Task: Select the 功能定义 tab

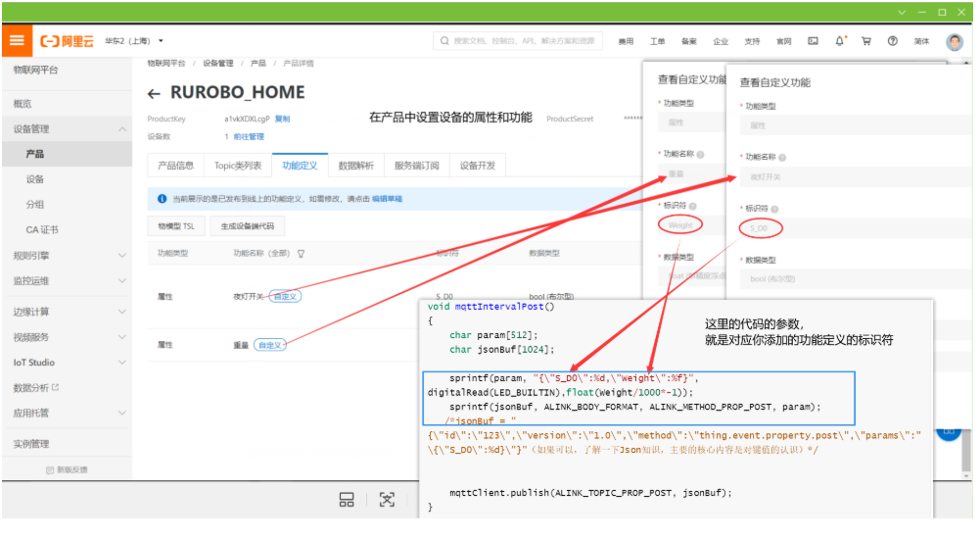Action: (300, 166)
